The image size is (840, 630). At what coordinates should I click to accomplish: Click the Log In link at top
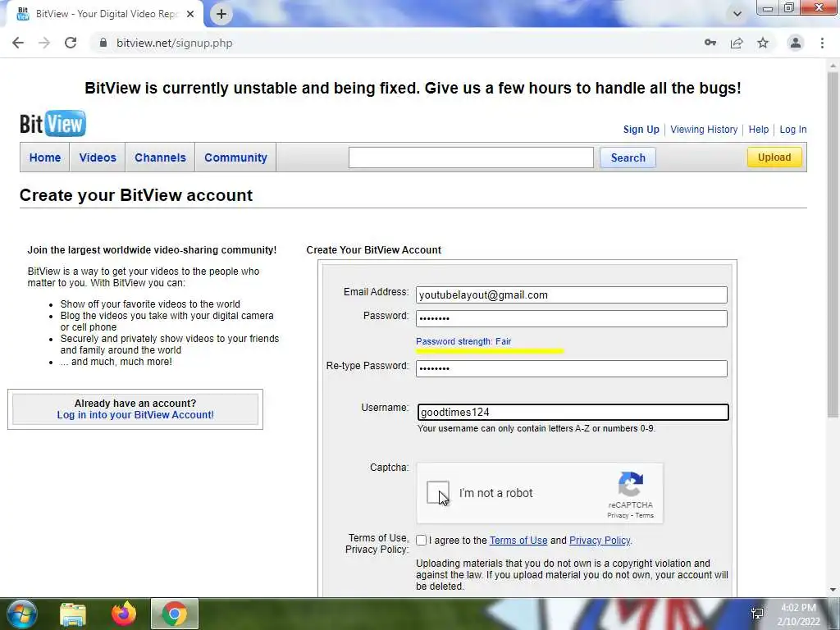point(793,129)
